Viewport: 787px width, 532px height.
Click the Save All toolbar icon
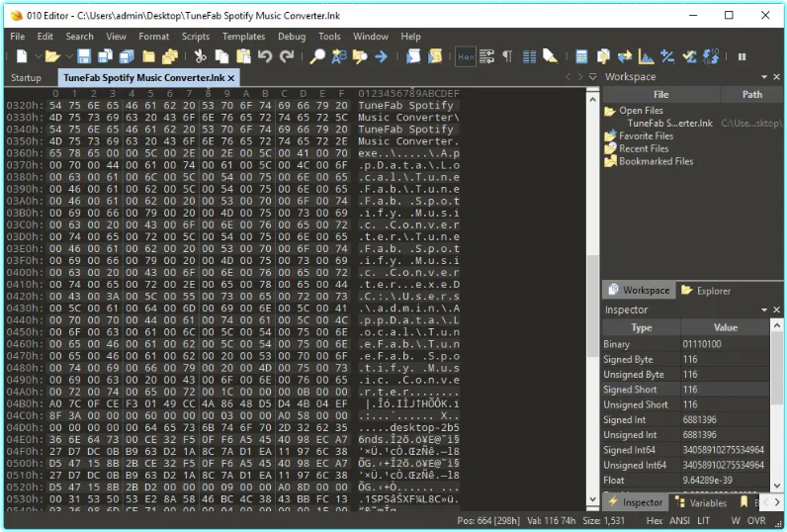pyautogui.click(x=127, y=56)
